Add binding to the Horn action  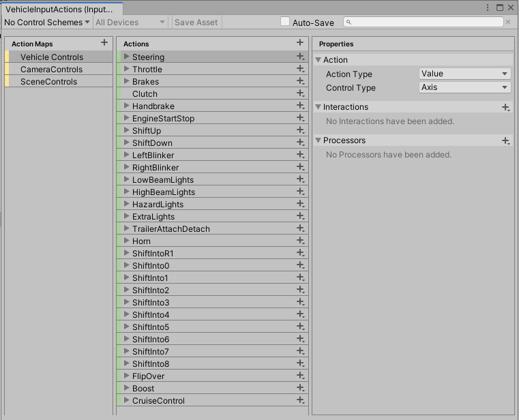tap(300, 241)
